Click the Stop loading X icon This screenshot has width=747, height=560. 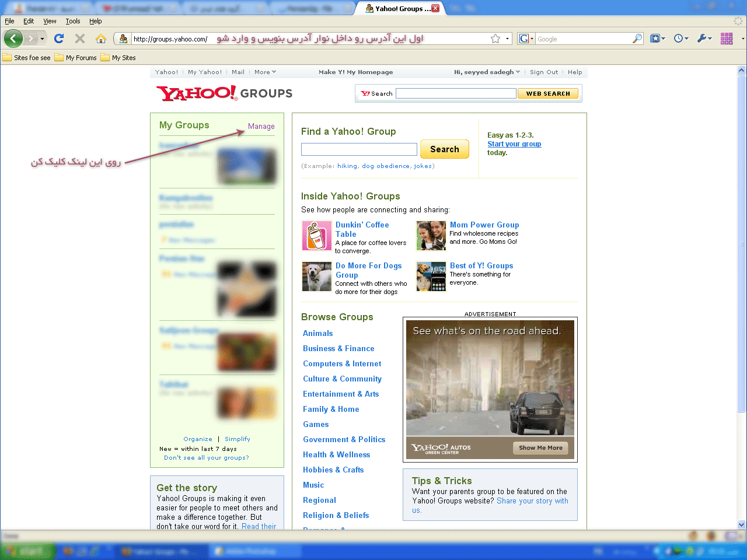(x=80, y=38)
